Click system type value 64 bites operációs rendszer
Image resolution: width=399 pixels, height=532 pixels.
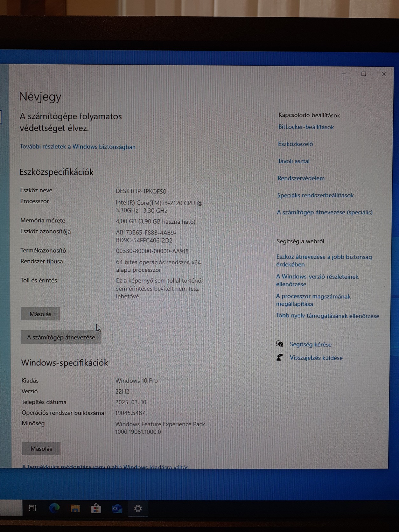point(159,266)
